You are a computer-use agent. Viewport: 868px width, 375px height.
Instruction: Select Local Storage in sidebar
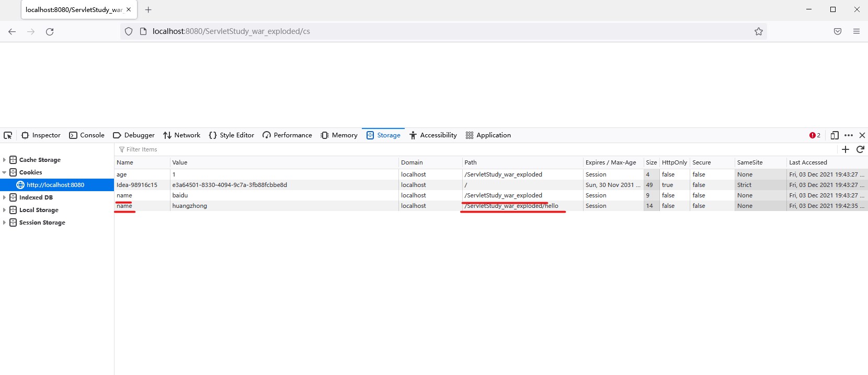click(x=39, y=210)
